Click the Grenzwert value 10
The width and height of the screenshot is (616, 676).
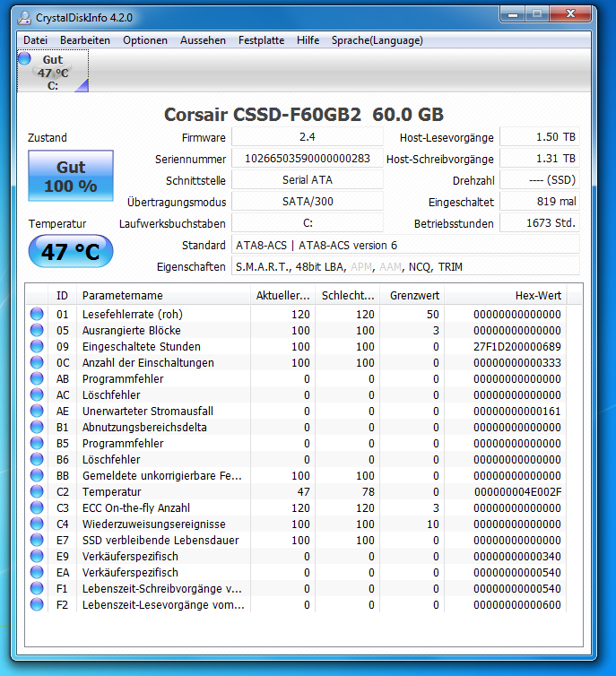click(433, 524)
